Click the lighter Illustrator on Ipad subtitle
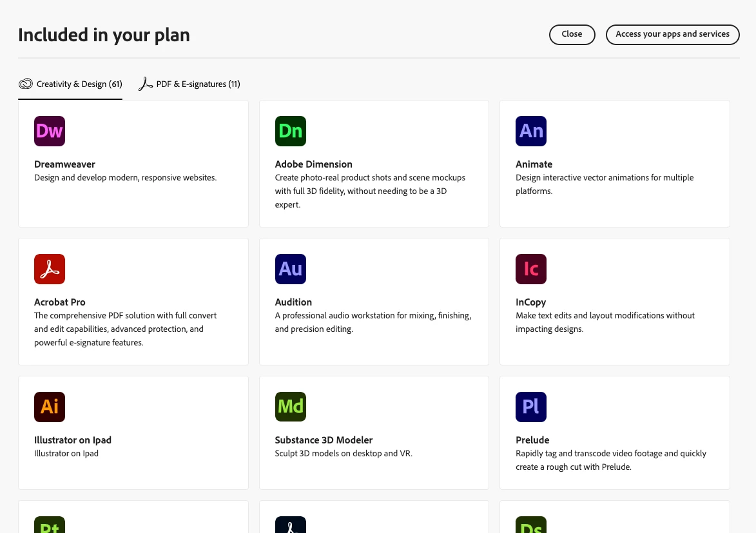Screen dimensions: 756x533 tap(66, 454)
